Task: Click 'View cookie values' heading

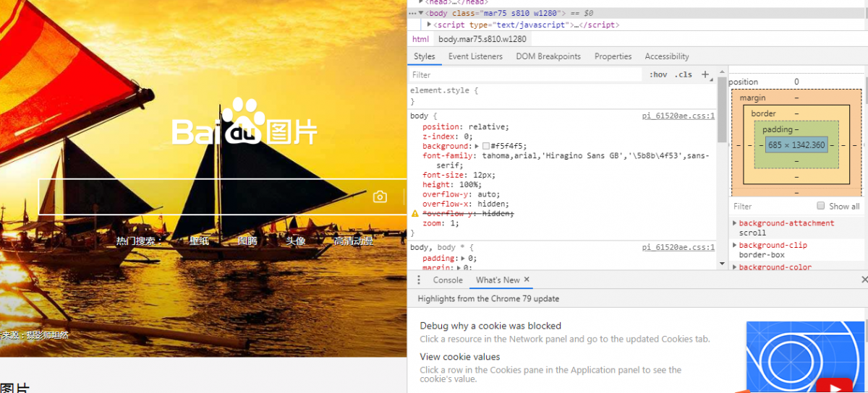Action: coord(460,357)
